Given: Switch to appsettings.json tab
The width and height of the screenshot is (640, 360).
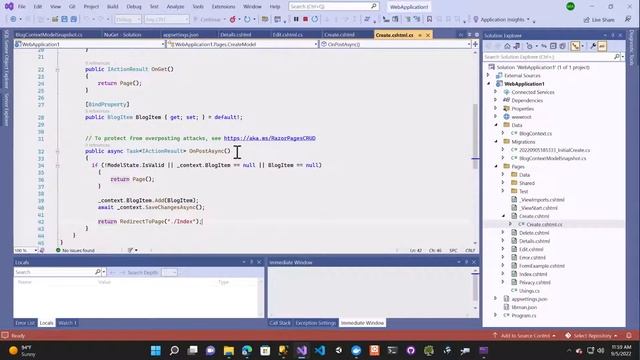Looking at the screenshot, I should 180,35.
